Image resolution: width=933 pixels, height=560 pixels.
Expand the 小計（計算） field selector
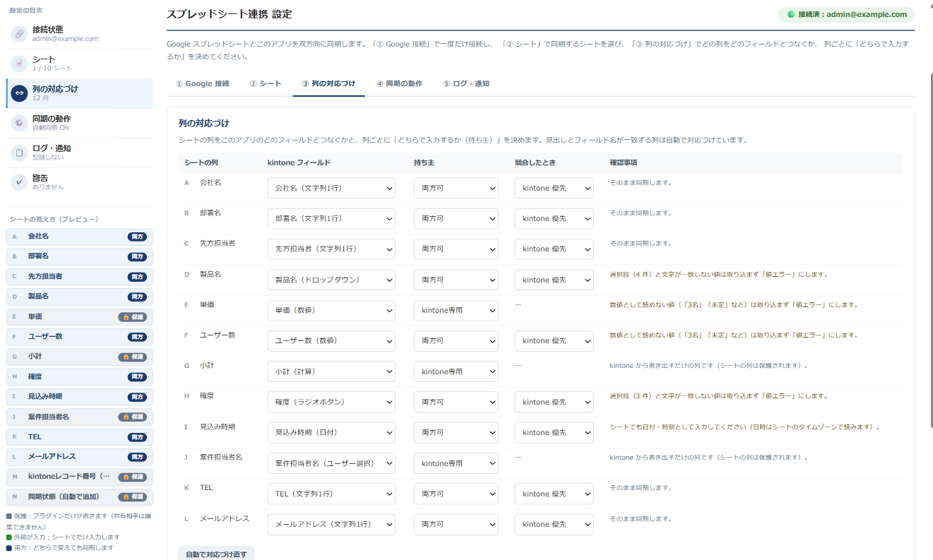pos(331,371)
